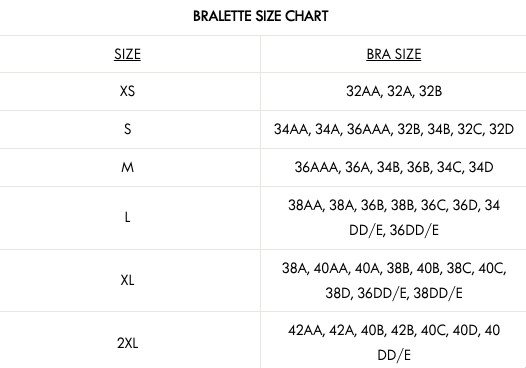Click the 40D entry in the 2XL row

(x=465, y=330)
